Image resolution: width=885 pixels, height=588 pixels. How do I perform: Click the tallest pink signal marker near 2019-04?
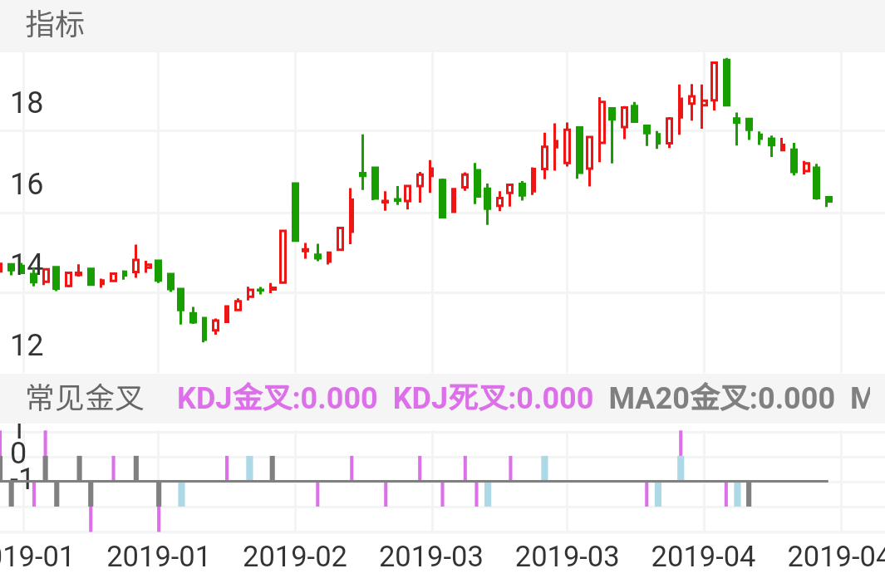(x=681, y=443)
